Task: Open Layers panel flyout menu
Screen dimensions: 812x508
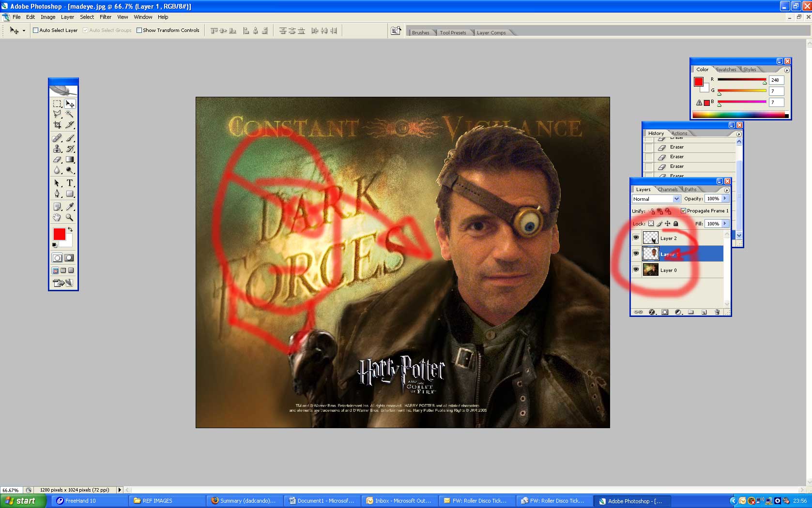Action: pos(726,190)
